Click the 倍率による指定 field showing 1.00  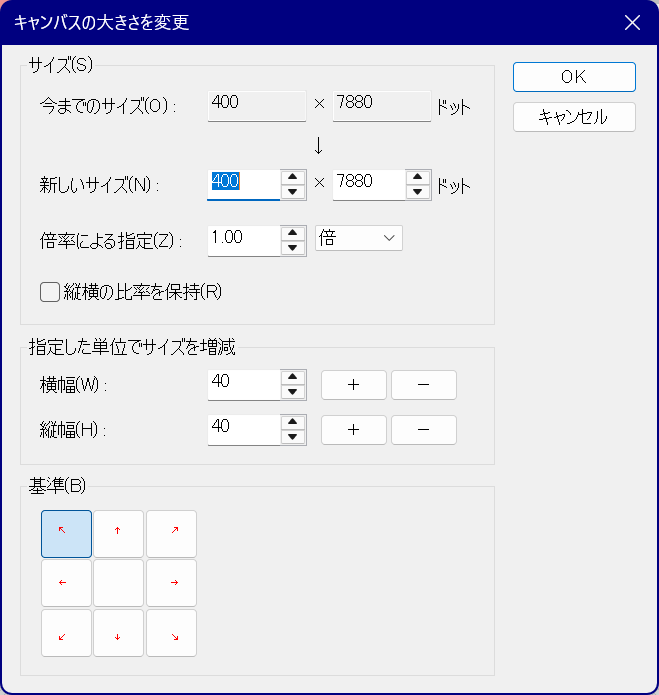pyautogui.click(x=244, y=241)
